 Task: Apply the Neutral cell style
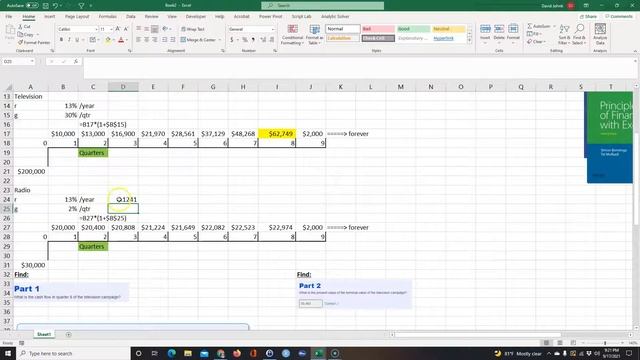pyautogui.click(x=448, y=29)
